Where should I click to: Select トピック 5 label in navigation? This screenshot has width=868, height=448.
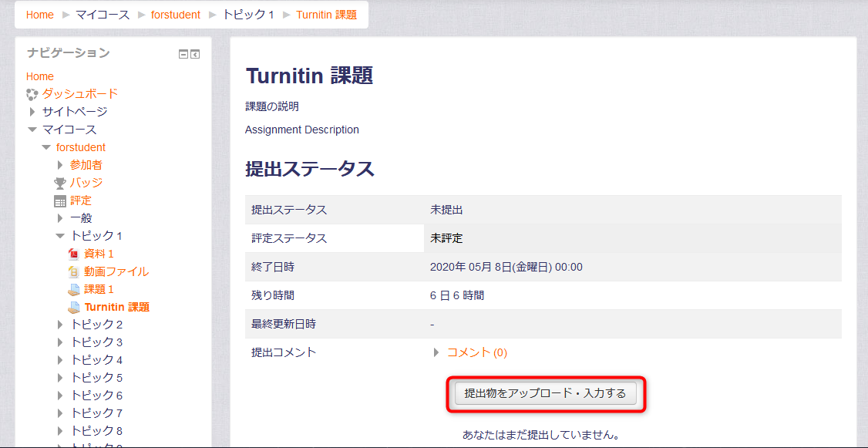tap(96, 378)
